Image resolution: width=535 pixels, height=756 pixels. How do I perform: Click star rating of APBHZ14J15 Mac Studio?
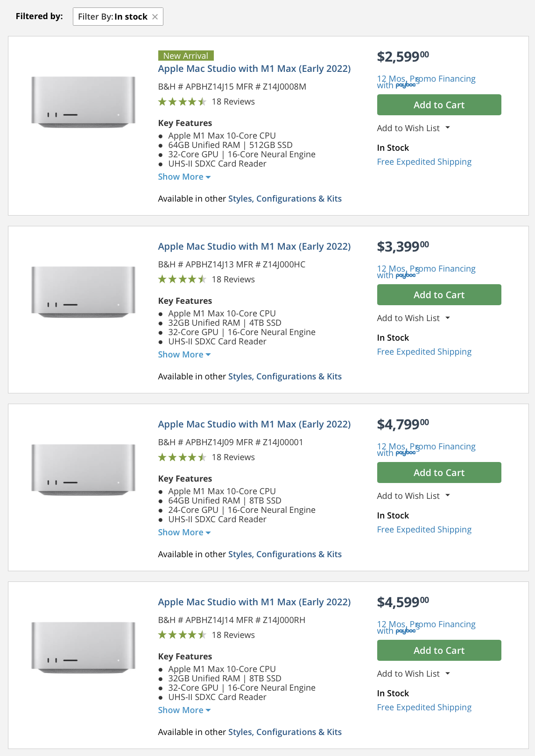[x=182, y=102]
